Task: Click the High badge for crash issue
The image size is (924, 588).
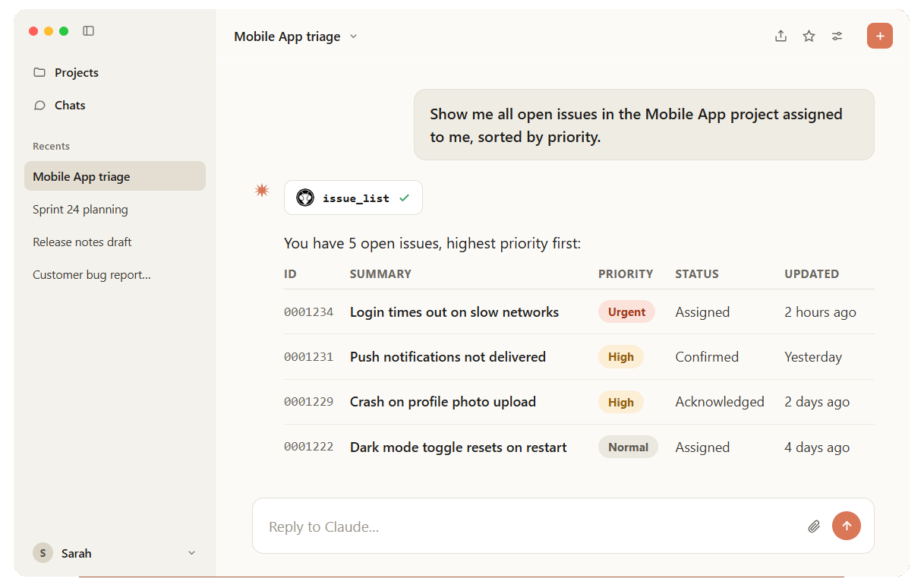Action: click(x=621, y=402)
